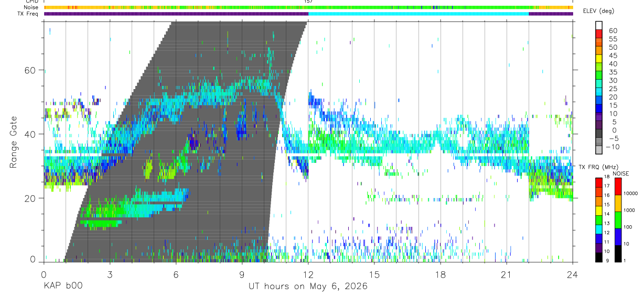Click the white top box of ELEV colorbar
This screenshot has height=297, width=644.
598,25
